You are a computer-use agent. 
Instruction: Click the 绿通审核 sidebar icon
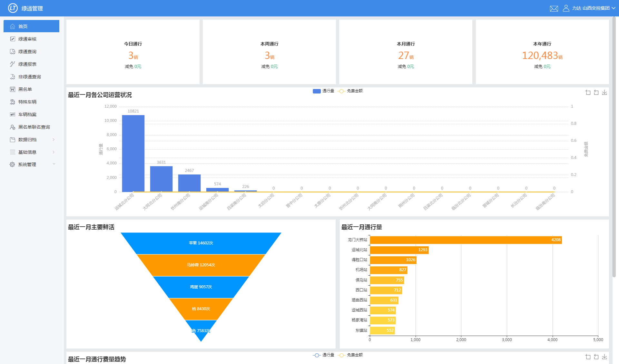(x=13, y=39)
